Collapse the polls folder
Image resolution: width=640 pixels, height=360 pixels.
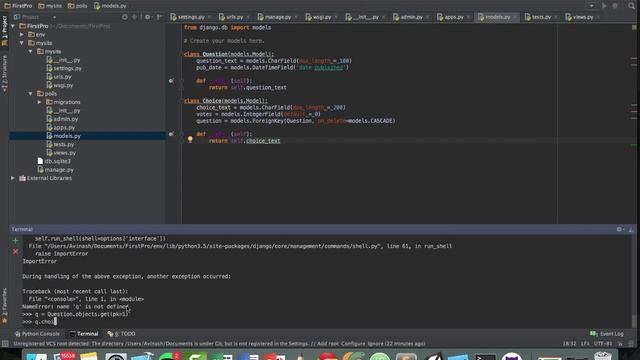click(x=31, y=93)
